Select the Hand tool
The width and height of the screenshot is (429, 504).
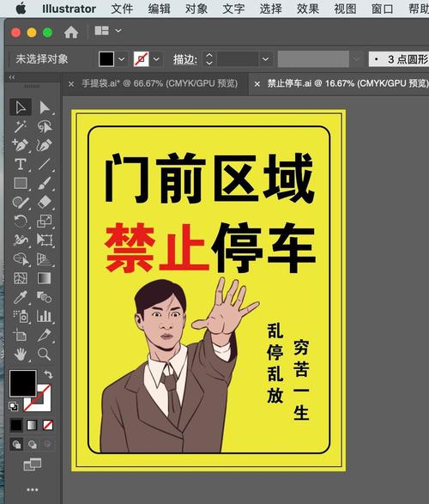coord(21,355)
